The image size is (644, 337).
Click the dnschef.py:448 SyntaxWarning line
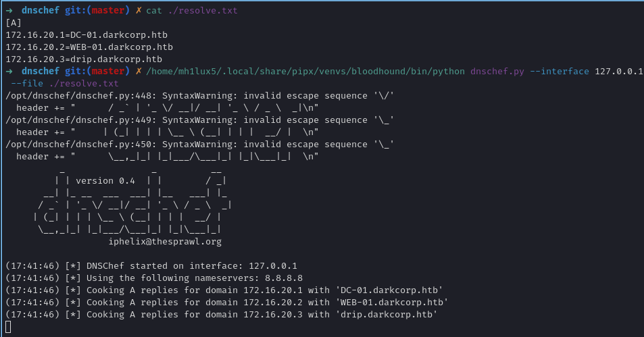[199, 96]
